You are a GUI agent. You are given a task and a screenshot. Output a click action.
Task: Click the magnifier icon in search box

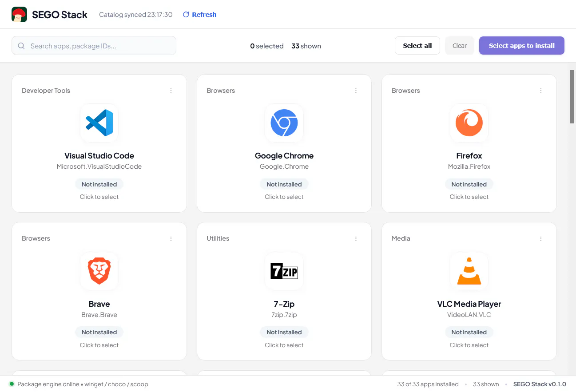pos(21,46)
